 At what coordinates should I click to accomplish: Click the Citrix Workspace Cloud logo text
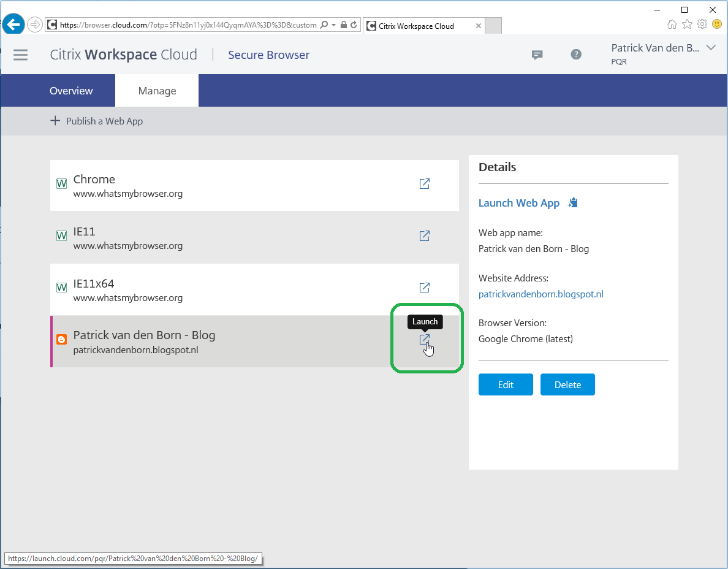pyautogui.click(x=124, y=55)
